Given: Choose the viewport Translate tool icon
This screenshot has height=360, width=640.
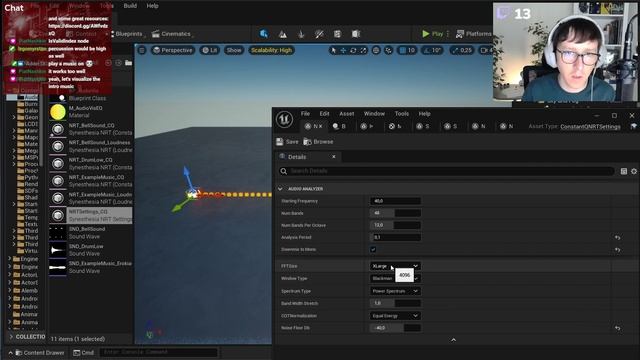Looking at the screenshot, I should pos(343,50).
